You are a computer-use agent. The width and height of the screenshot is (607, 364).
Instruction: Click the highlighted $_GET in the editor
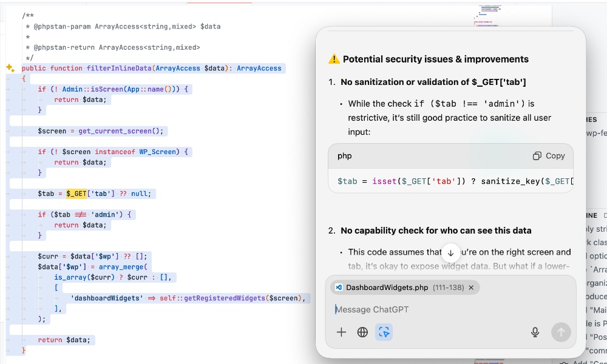(x=76, y=194)
